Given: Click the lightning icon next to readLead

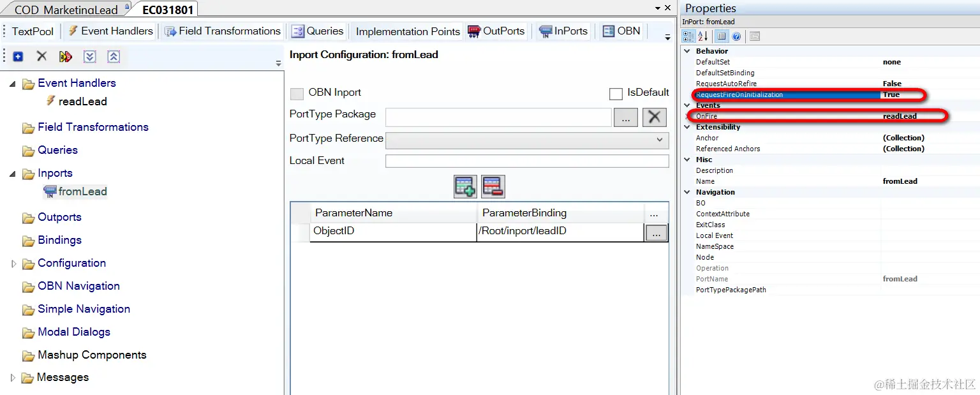Looking at the screenshot, I should click(x=50, y=101).
